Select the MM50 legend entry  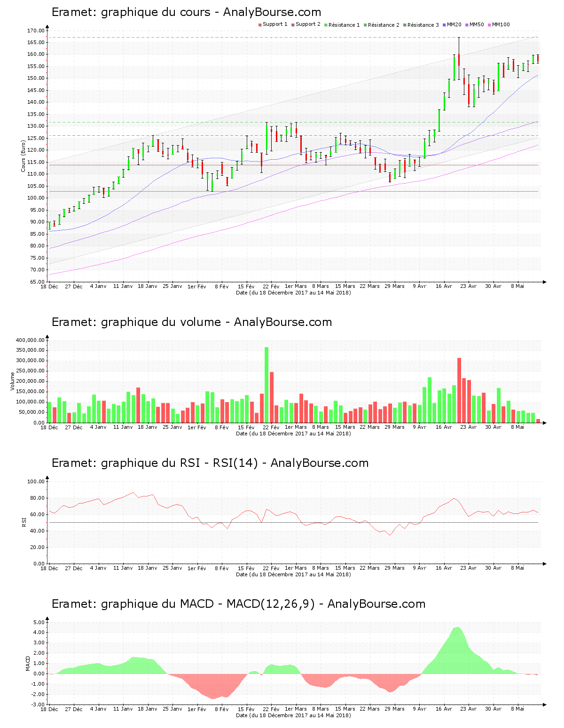tap(475, 25)
